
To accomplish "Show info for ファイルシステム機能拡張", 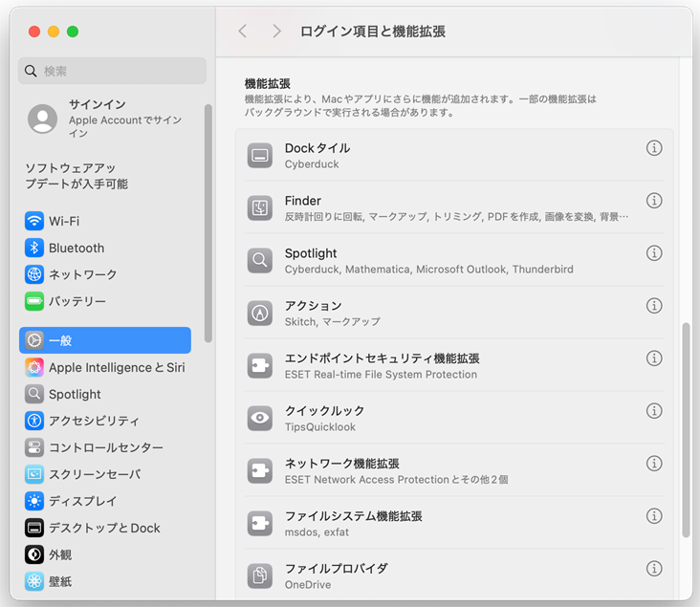I will 654,516.
